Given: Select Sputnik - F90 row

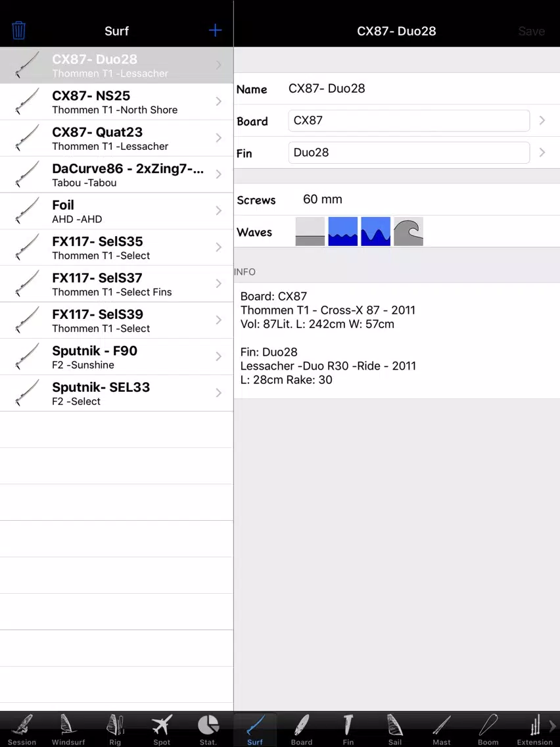Looking at the screenshot, I should click(x=117, y=357).
